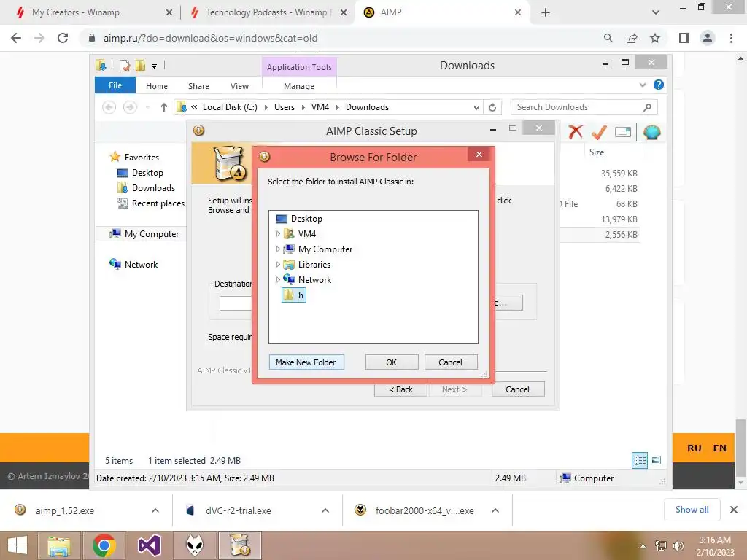
Task: Click the orange checkmark toolbar icon
Action: pos(599,132)
